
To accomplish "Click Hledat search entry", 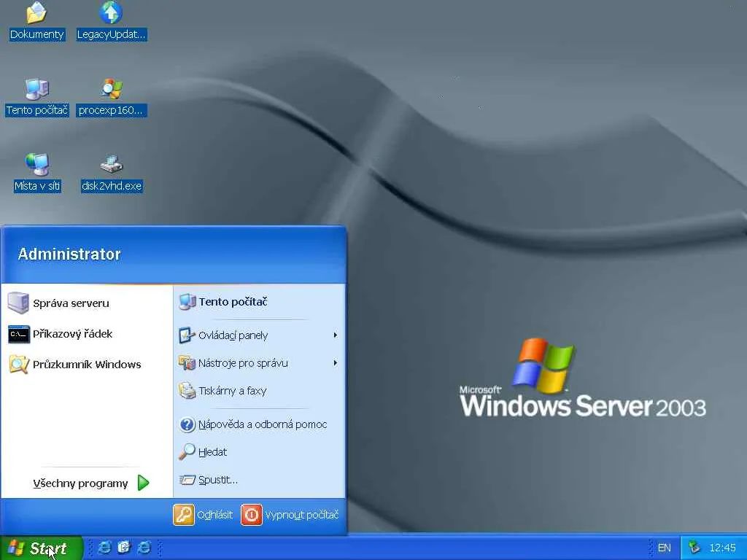I will (259, 452).
